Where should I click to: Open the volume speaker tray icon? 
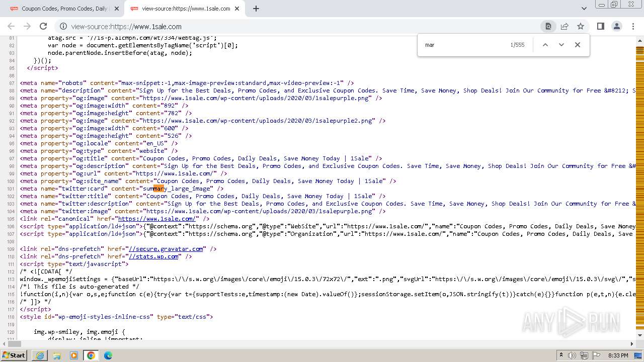coord(573,355)
